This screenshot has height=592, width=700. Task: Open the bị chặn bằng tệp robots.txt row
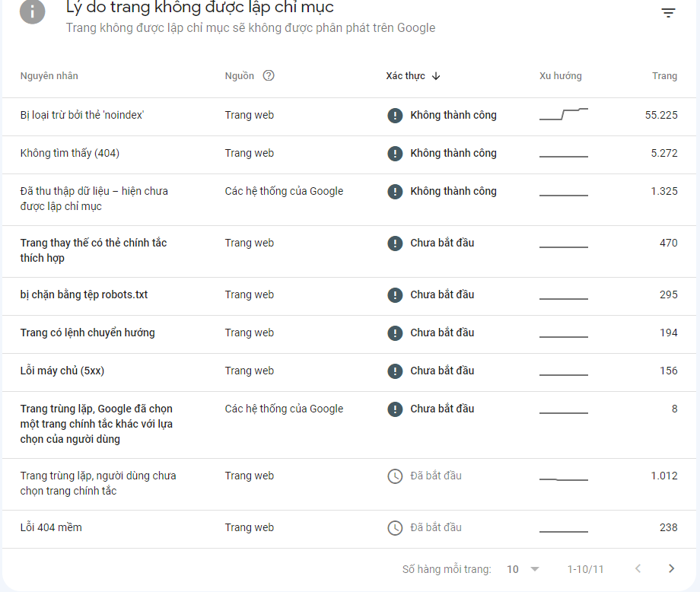tap(349, 297)
